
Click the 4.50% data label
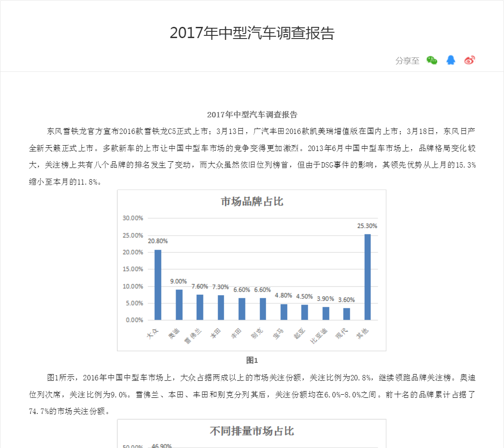304,296
